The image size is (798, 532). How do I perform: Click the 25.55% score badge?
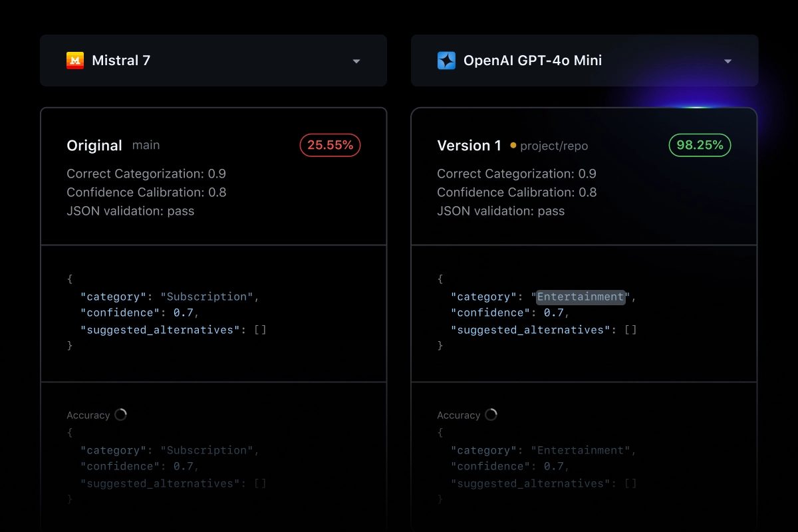330,144
